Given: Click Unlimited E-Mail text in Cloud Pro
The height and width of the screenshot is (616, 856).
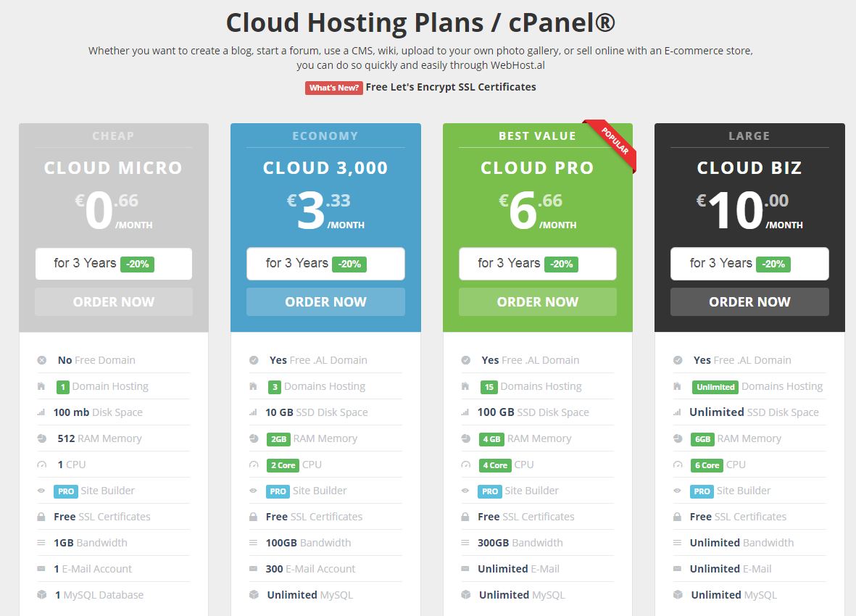Looking at the screenshot, I should 519,568.
